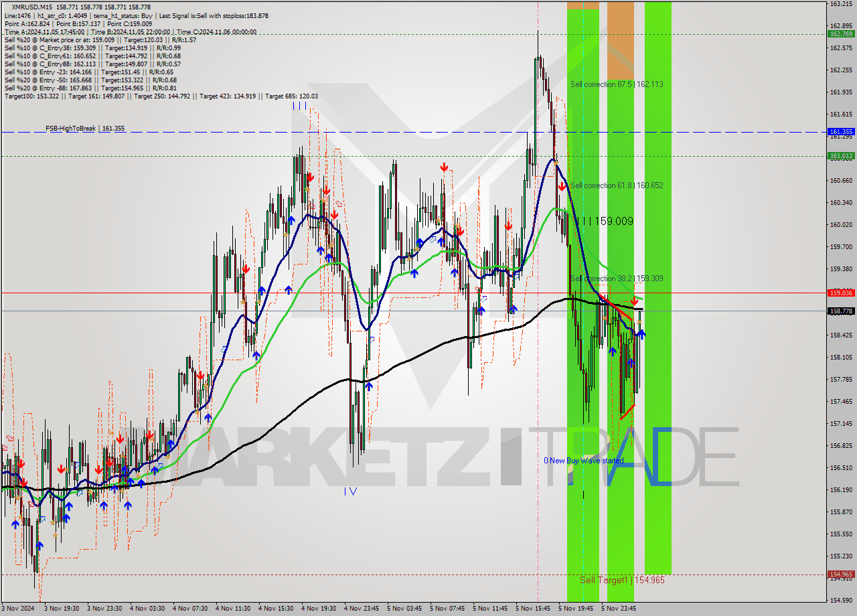The width and height of the screenshot is (857, 616).
Task: Click the '4 Nov 07:30' time axis label
Action: pyautogui.click(x=190, y=609)
